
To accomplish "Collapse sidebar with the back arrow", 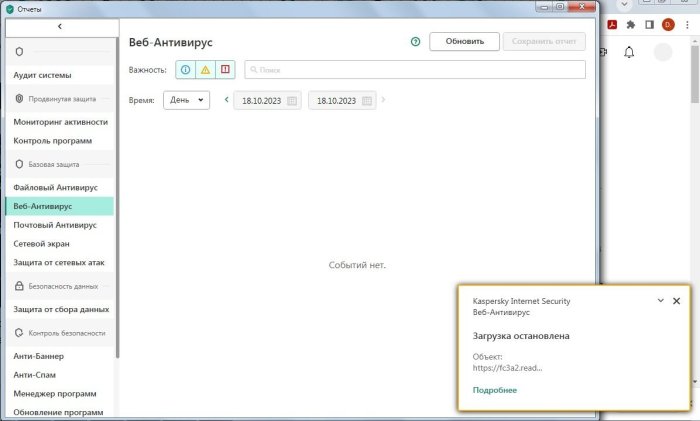I will coord(60,27).
